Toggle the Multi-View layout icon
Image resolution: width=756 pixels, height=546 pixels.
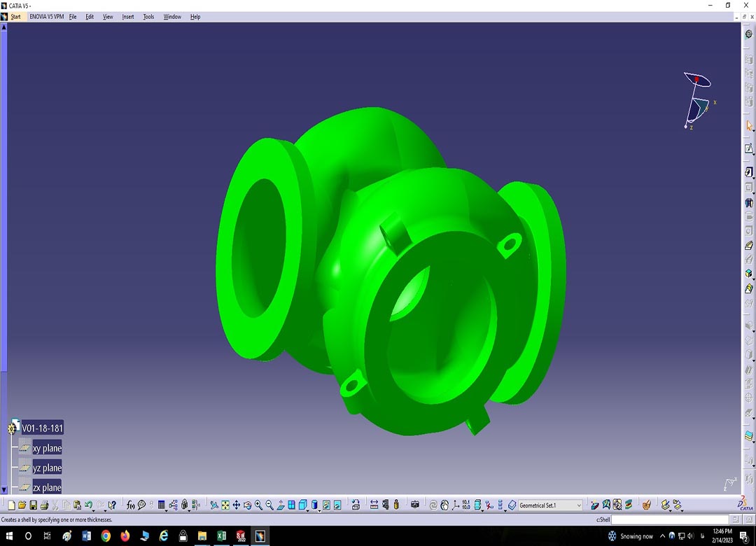(x=292, y=505)
